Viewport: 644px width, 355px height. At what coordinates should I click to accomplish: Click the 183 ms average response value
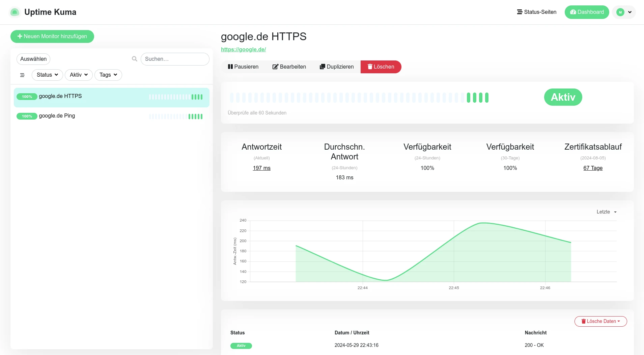pos(344,177)
